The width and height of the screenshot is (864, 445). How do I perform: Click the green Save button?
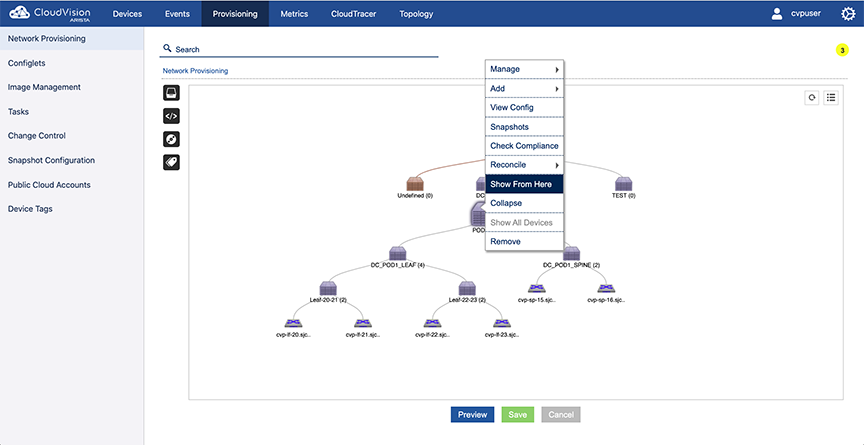(x=517, y=415)
